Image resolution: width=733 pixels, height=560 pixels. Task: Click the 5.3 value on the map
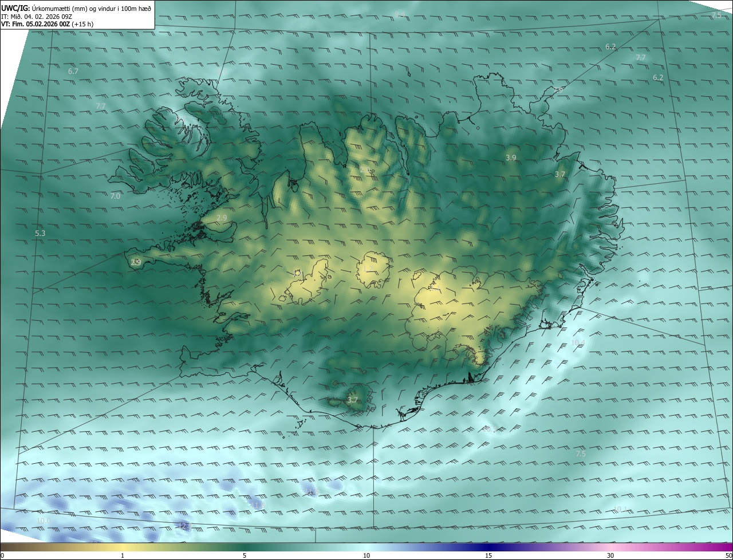coord(40,234)
